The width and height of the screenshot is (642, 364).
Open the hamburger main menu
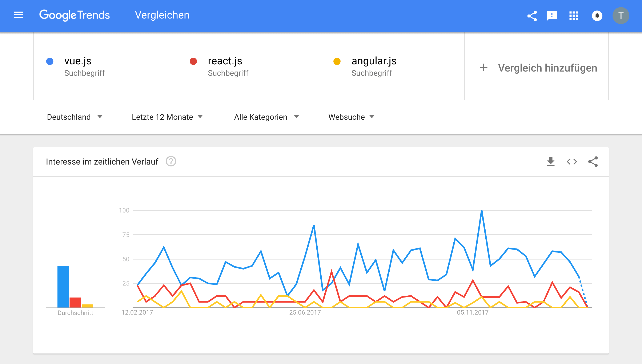point(18,15)
